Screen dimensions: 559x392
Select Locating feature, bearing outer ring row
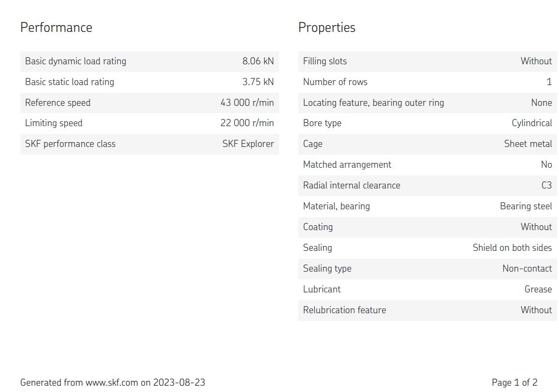[x=427, y=102]
